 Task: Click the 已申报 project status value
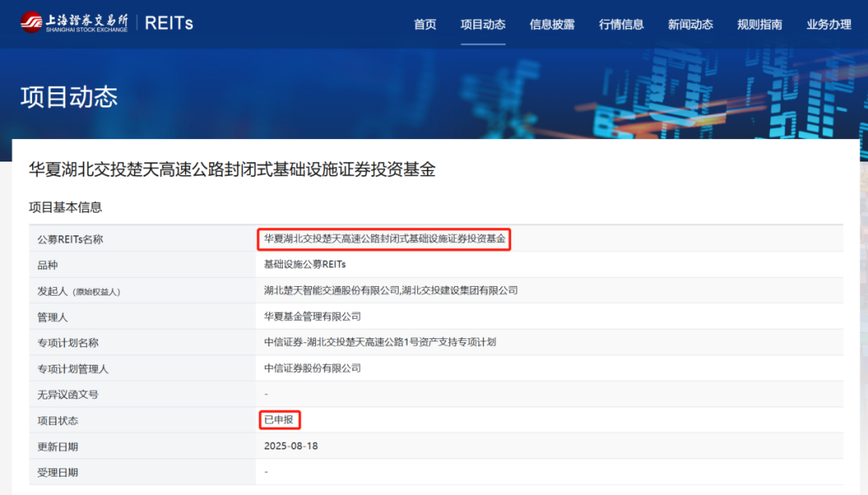[x=278, y=419]
